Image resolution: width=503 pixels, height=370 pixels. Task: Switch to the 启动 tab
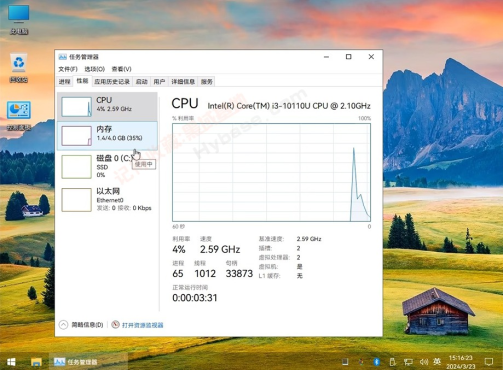(142, 82)
